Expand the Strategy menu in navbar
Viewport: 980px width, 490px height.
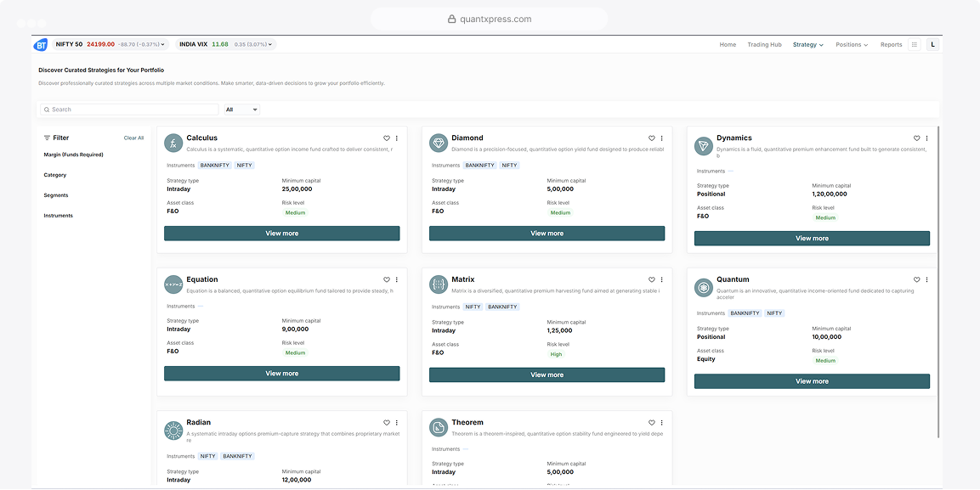[808, 45]
